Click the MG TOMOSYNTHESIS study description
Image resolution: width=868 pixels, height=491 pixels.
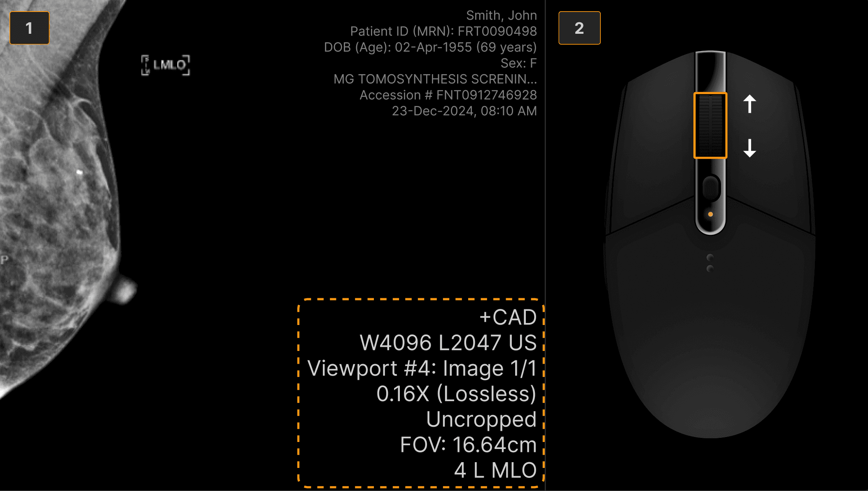[435, 79]
